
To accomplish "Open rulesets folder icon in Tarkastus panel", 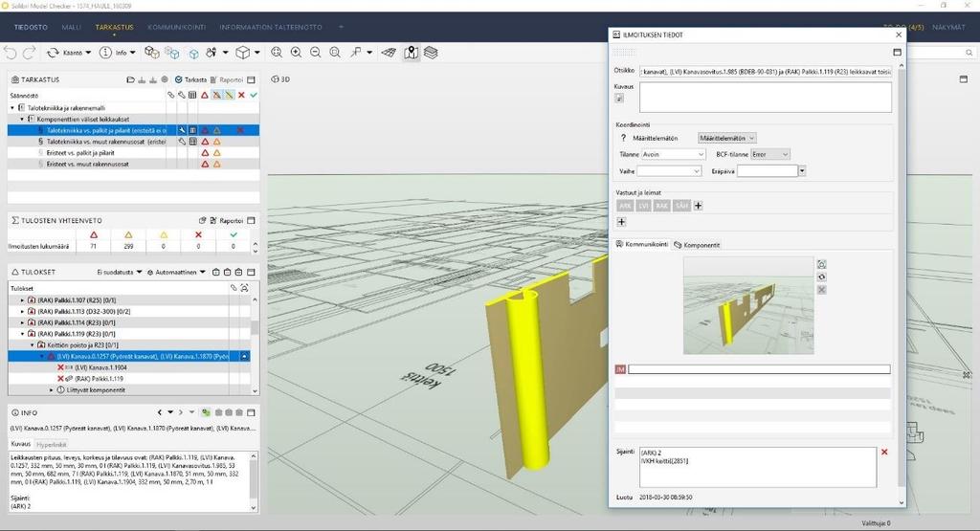I will coord(130,80).
